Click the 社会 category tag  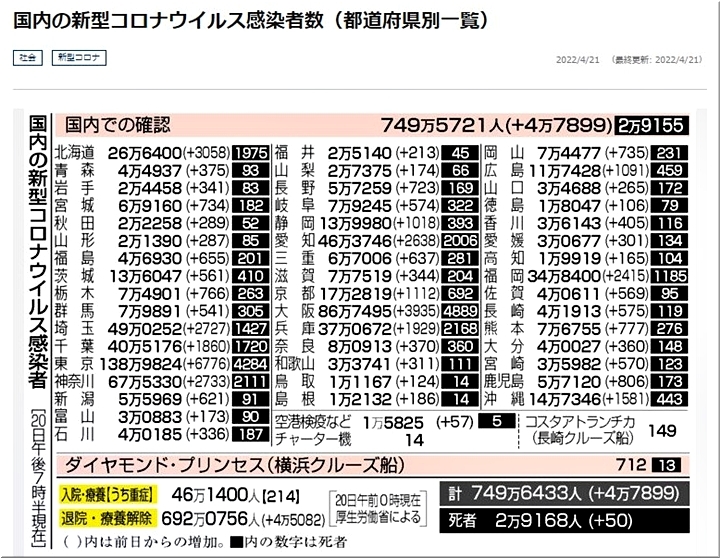(x=28, y=58)
